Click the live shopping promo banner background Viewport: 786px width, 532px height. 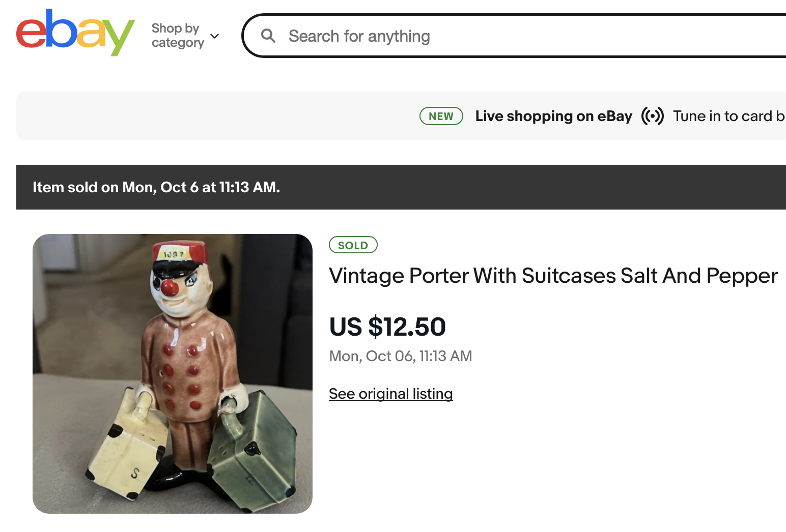point(204,116)
